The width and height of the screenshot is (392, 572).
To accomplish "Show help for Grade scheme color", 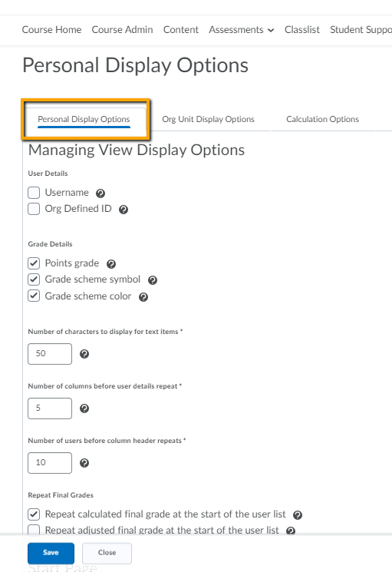I will (143, 297).
